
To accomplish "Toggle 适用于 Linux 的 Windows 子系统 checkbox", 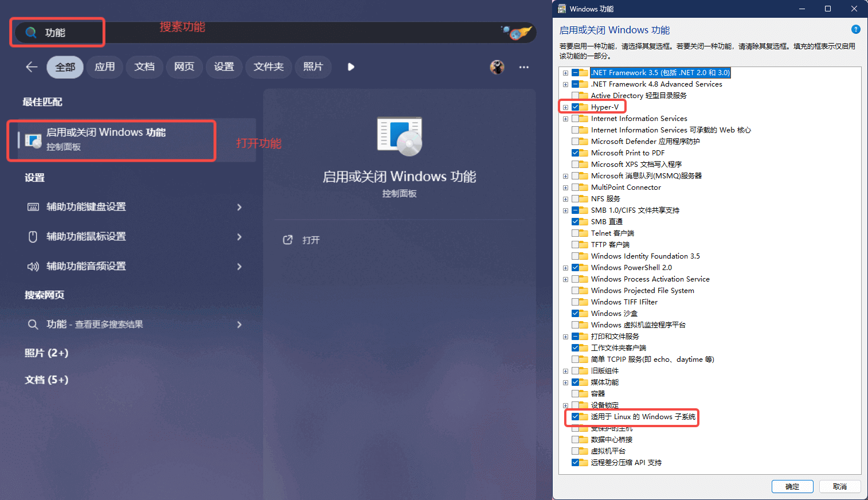I will (x=575, y=417).
